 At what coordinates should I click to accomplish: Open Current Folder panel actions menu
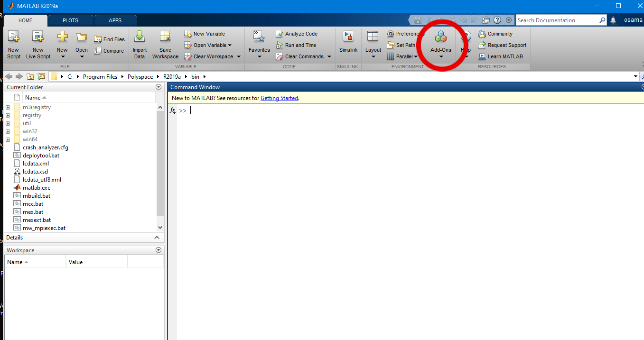click(159, 87)
